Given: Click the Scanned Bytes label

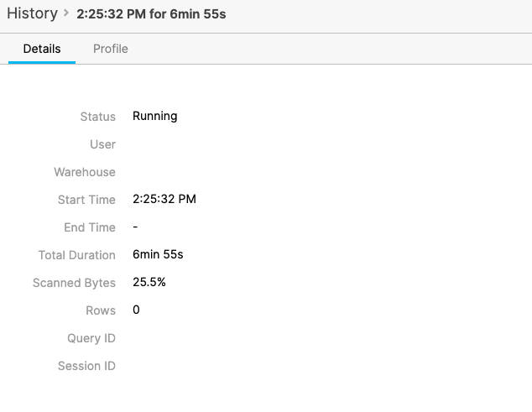Looking at the screenshot, I should (x=74, y=283).
